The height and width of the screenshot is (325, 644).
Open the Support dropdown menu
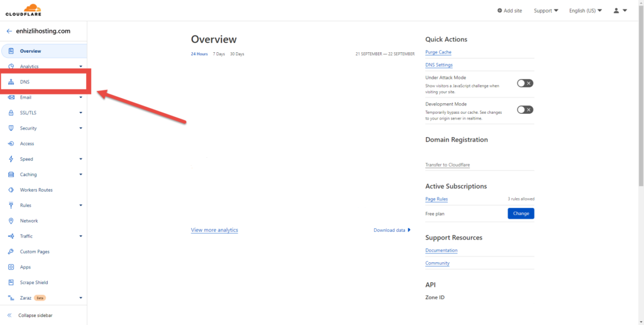[x=546, y=11]
